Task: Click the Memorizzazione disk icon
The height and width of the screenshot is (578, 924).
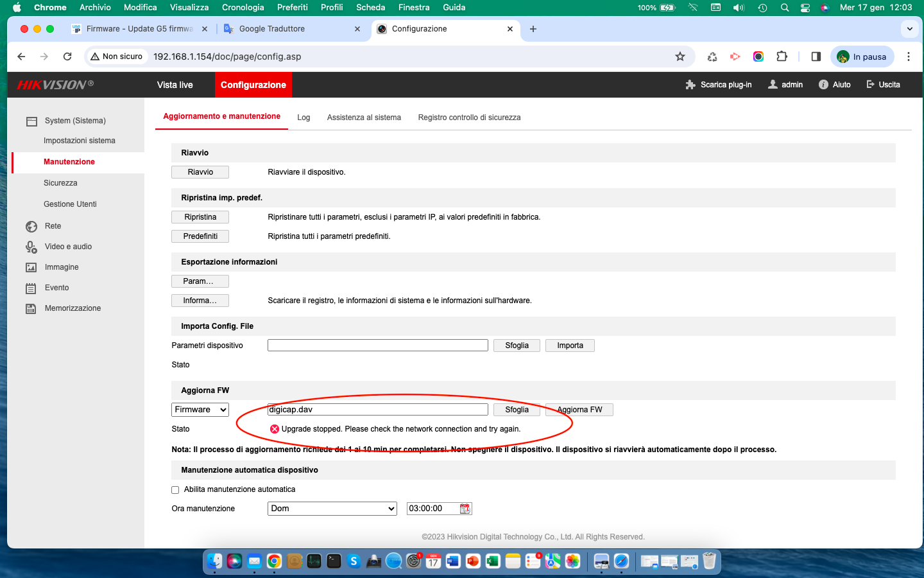Action: tap(31, 309)
